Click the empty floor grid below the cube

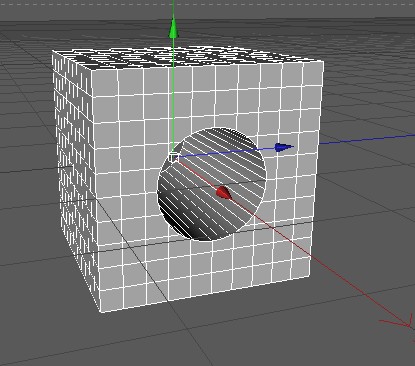coord(213,337)
